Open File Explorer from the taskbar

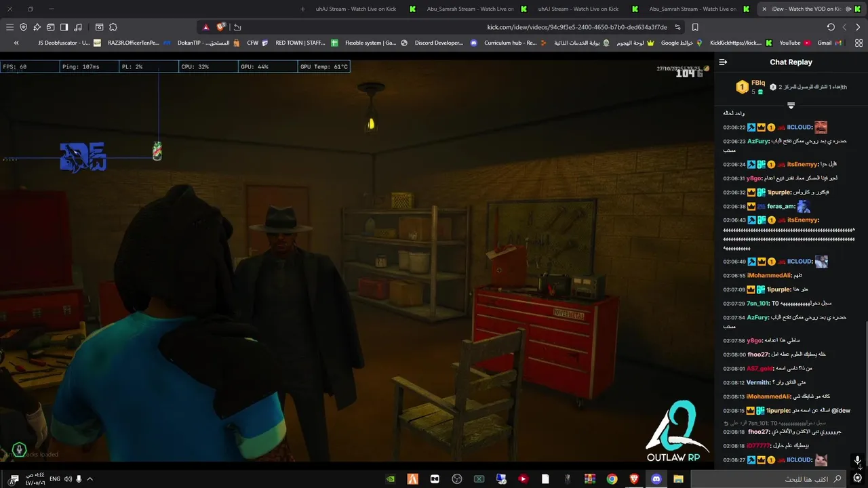click(x=678, y=479)
